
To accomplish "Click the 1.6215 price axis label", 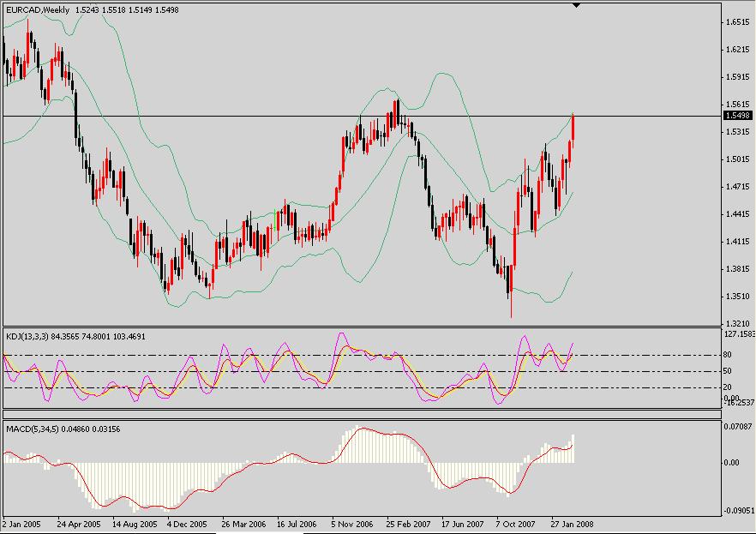I will pos(738,50).
